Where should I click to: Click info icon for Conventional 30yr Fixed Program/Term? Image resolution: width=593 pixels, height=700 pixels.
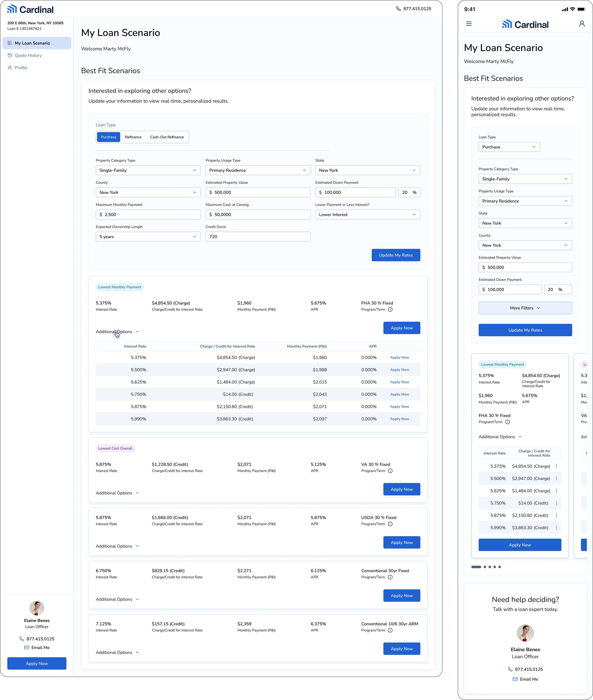tap(390, 577)
